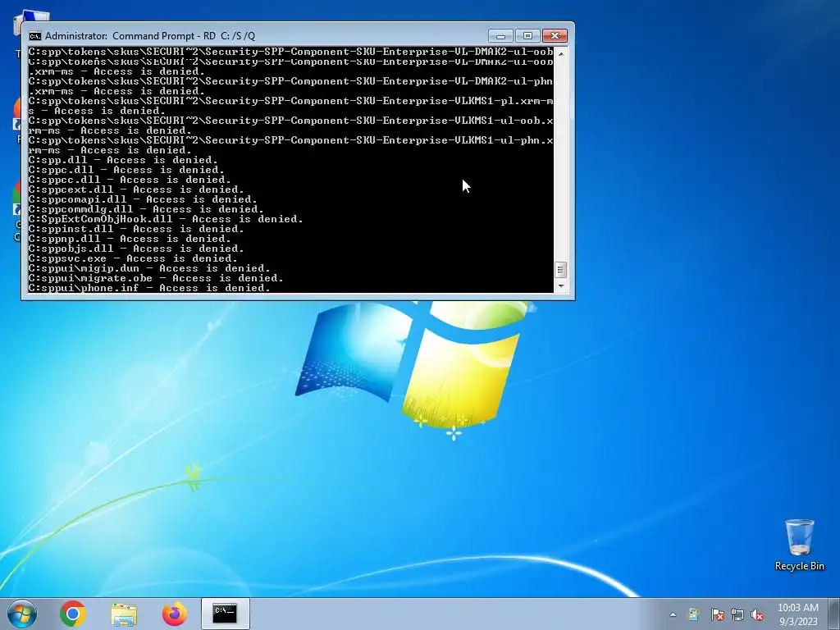Click the 'C:SppExtComObjHook.dll' output line

click(x=165, y=219)
